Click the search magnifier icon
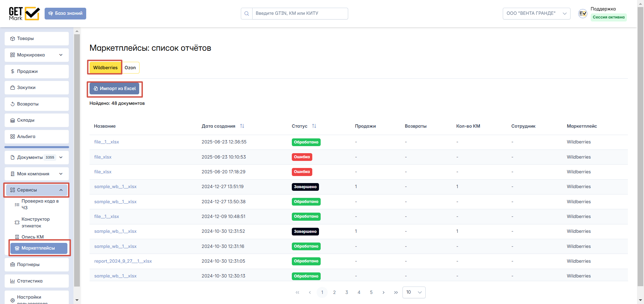Image resolution: width=644 pixels, height=304 pixels. pos(247,13)
